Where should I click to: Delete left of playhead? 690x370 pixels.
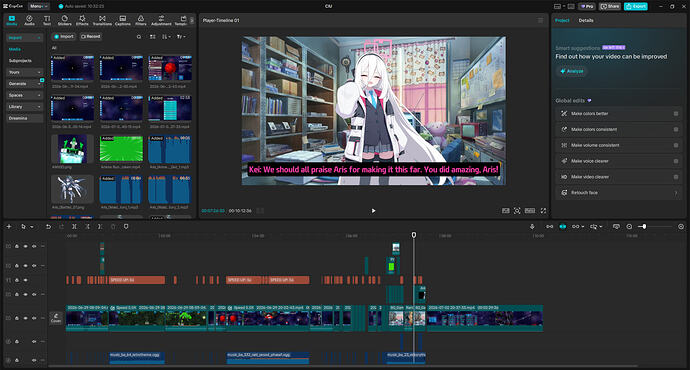(87, 227)
